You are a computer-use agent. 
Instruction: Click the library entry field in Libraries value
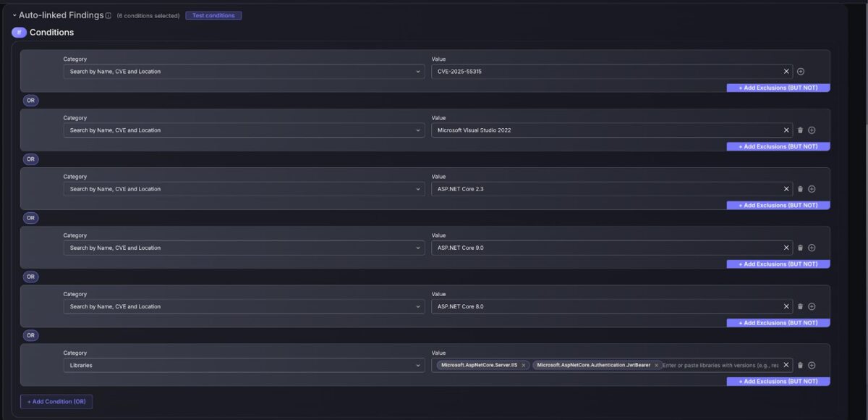720,366
